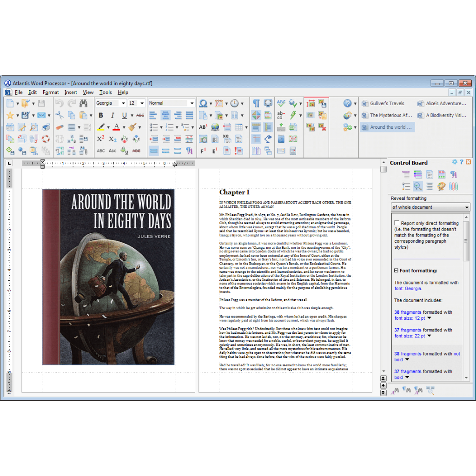Click the spellcheck ABC icon
The height and width of the screenshot is (476, 476).
[x=281, y=103]
